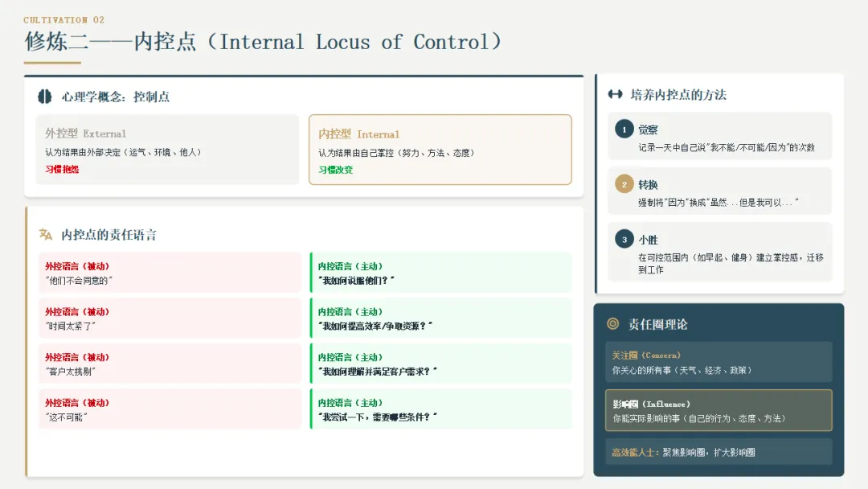Select the number 1 circle for 觉察

tap(624, 129)
